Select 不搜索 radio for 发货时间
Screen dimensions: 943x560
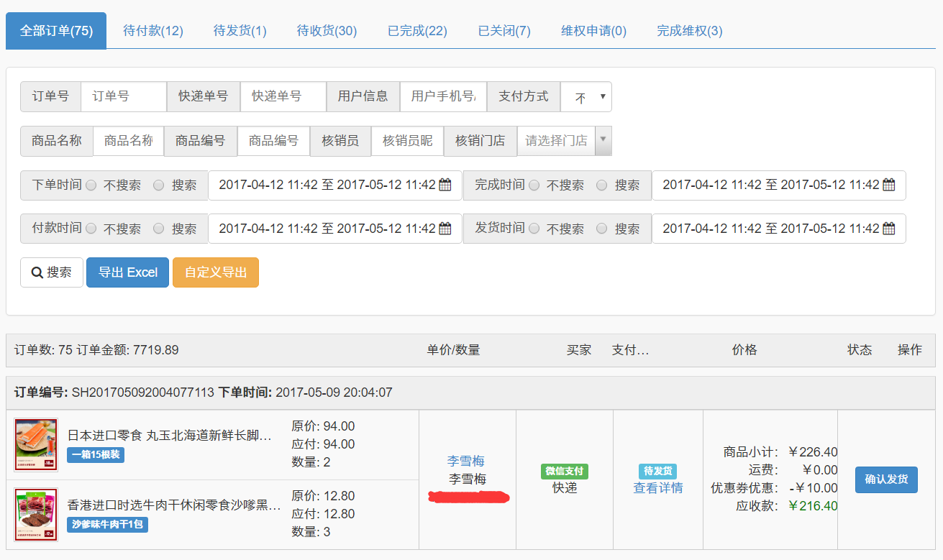[x=534, y=229]
